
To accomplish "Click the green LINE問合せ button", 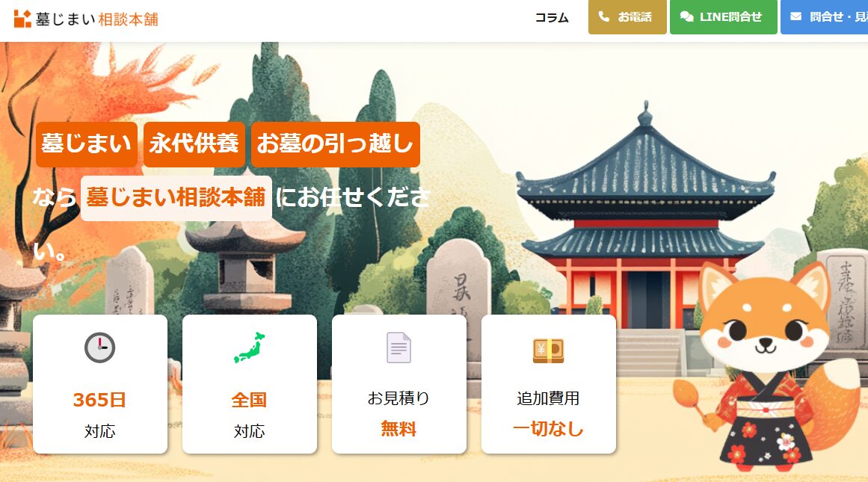I will click(724, 17).
